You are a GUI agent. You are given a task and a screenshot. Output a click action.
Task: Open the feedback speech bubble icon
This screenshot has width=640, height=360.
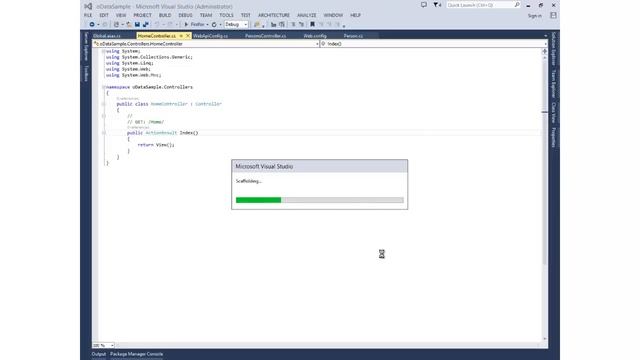(424, 5)
